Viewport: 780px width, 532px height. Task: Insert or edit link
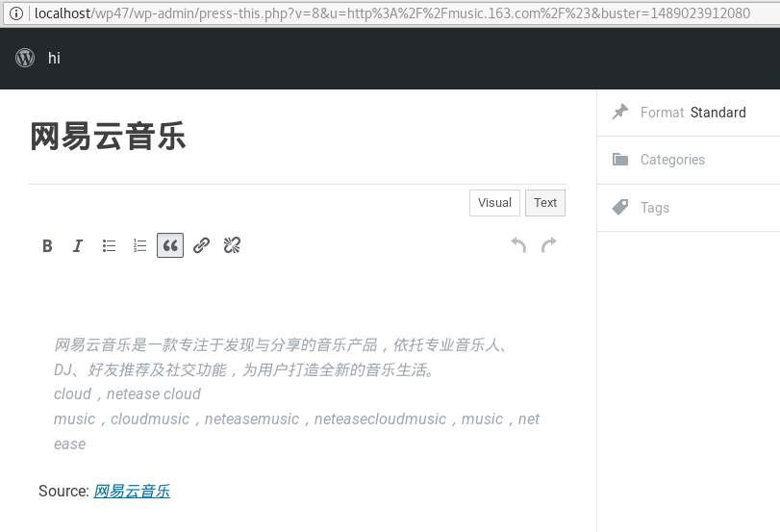[x=201, y=246]
